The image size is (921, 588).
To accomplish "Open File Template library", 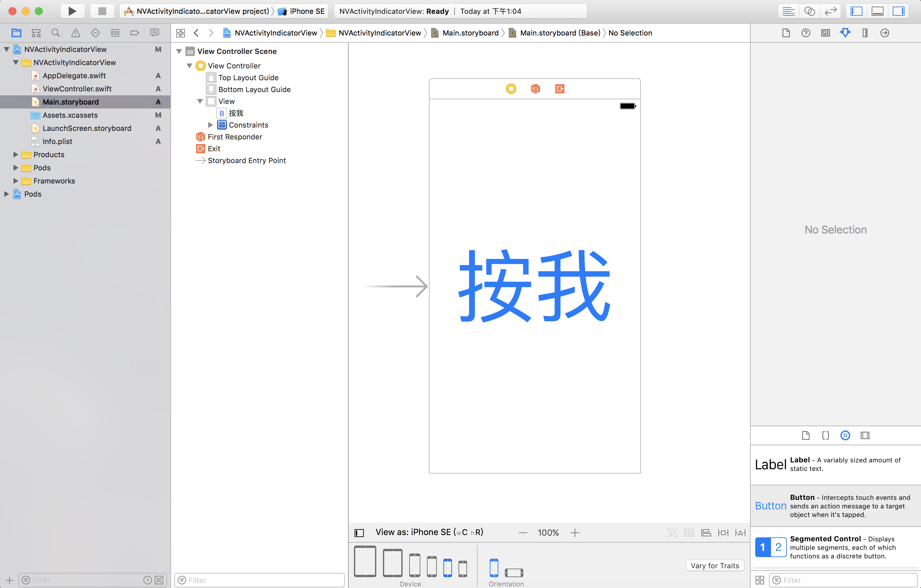I will [806, 435].
